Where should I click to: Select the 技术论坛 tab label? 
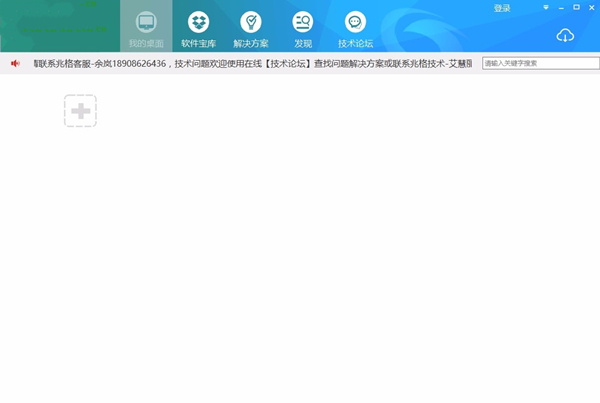tap(354, 44)
